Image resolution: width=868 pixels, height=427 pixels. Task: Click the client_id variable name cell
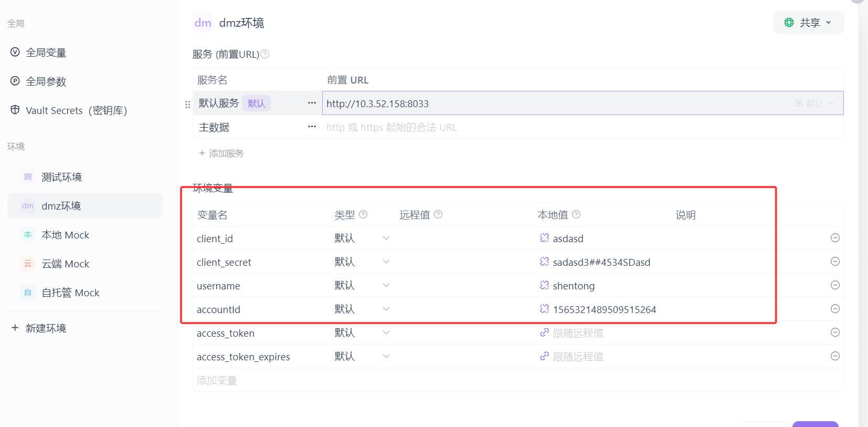tap(215, 238)
